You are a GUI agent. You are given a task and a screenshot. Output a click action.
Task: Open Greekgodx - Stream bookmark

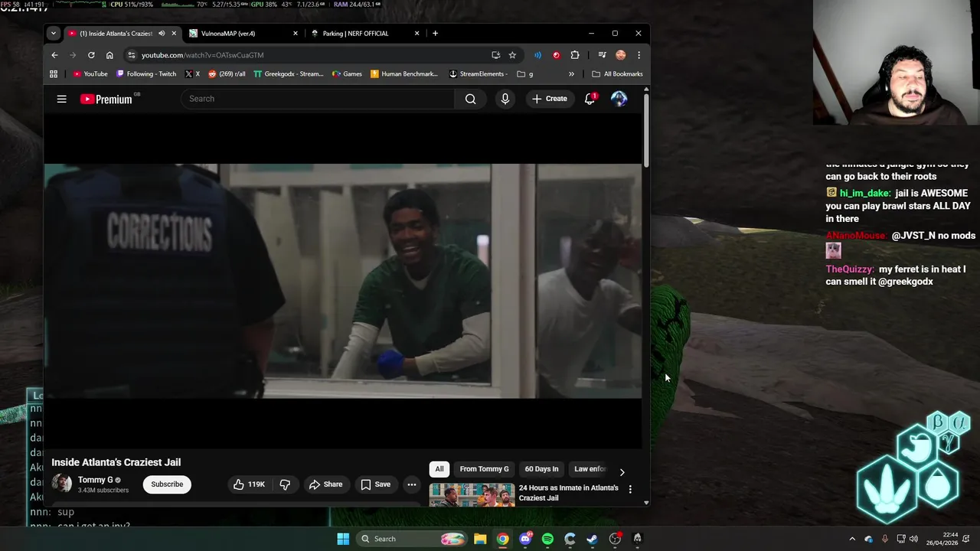point(289,74)
